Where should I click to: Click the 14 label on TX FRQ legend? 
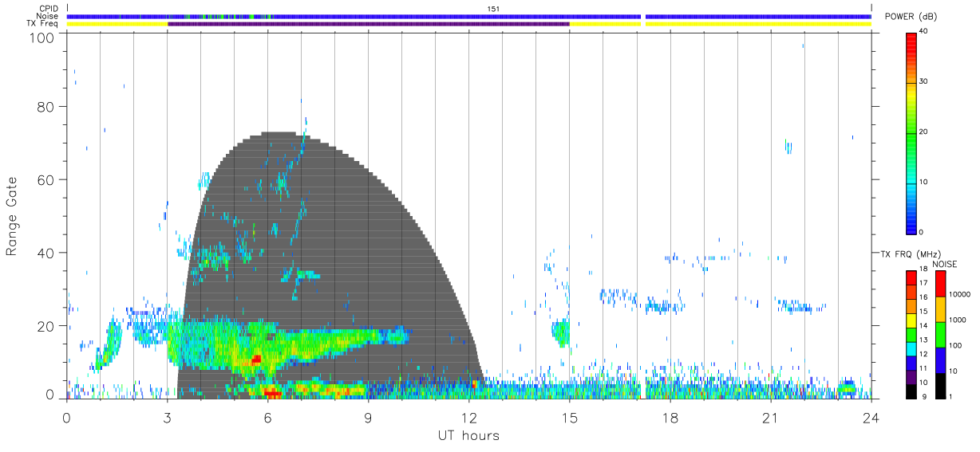[923, 325]
